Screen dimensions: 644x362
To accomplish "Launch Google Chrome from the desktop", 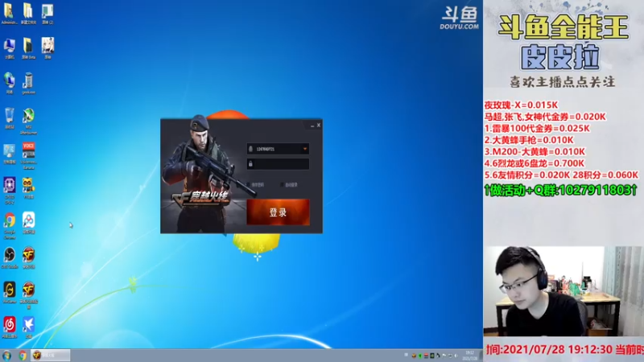I will pyautogui.click(x=9, y=225).
